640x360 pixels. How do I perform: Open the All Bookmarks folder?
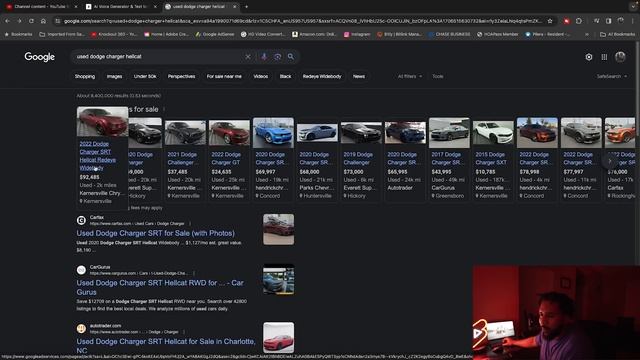617,34
